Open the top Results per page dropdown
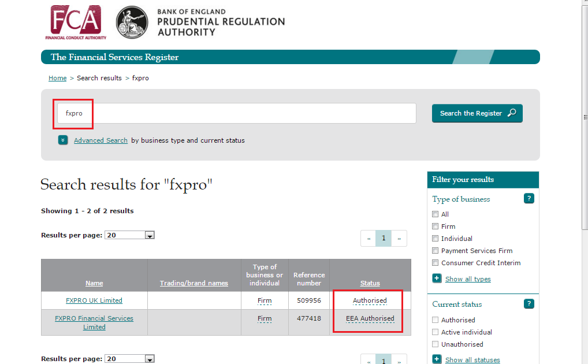Viewport: 588px width, 364px height. pos(129,235)
